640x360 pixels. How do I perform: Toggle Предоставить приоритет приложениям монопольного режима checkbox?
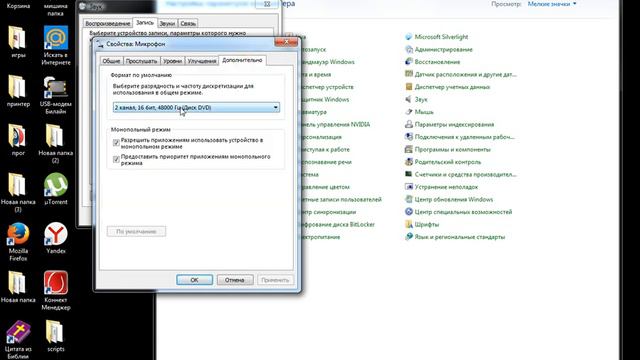(116, 159)
